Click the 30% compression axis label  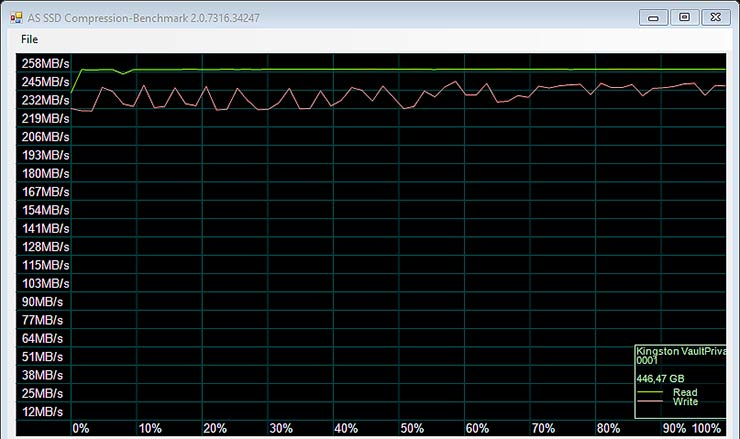point(279,428)
